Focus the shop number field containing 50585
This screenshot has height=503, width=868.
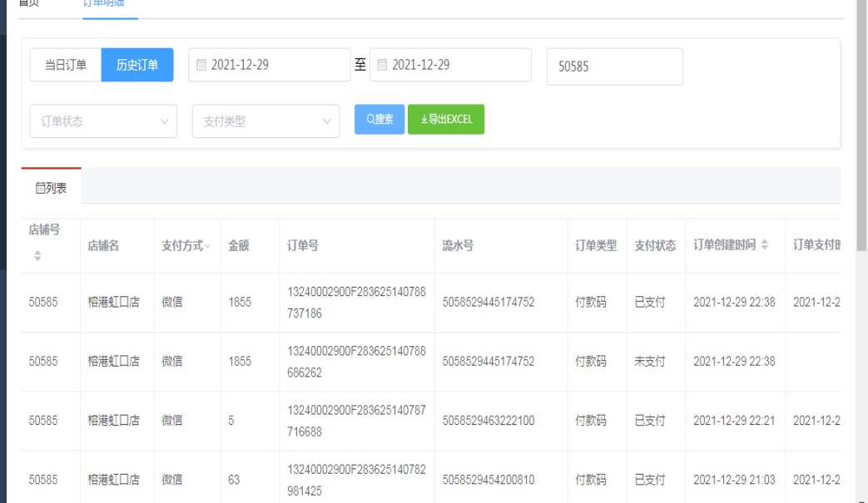pos(614,67)
